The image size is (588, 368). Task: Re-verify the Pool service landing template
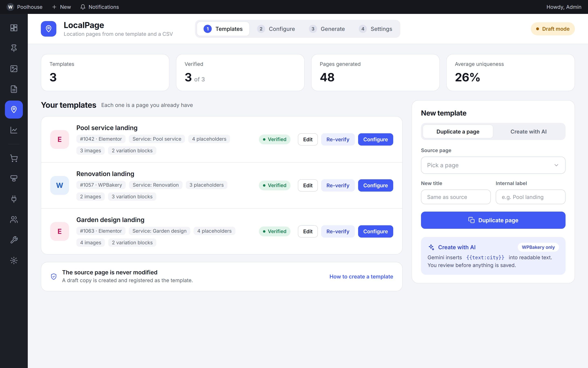338,139
